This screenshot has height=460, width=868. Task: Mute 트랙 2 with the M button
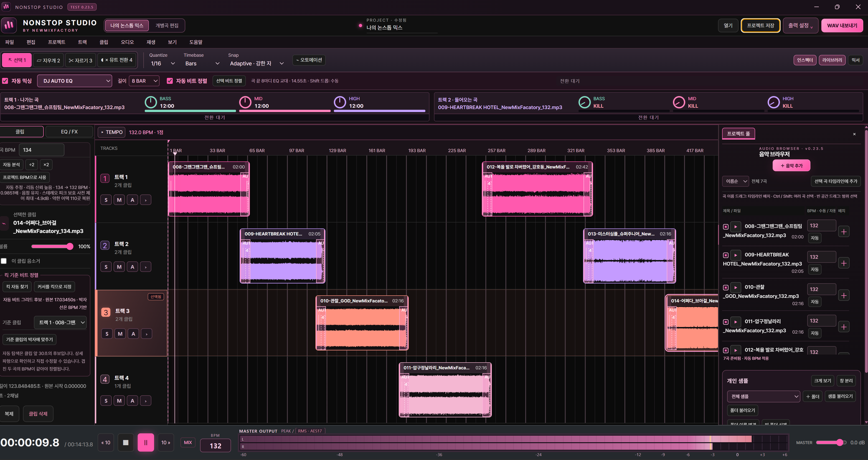(119, 267)
